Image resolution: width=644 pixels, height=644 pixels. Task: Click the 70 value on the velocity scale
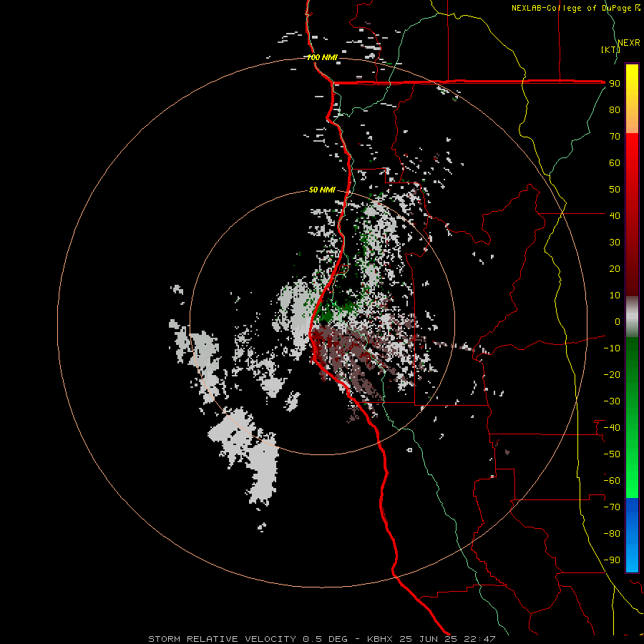tap(615, 137)
